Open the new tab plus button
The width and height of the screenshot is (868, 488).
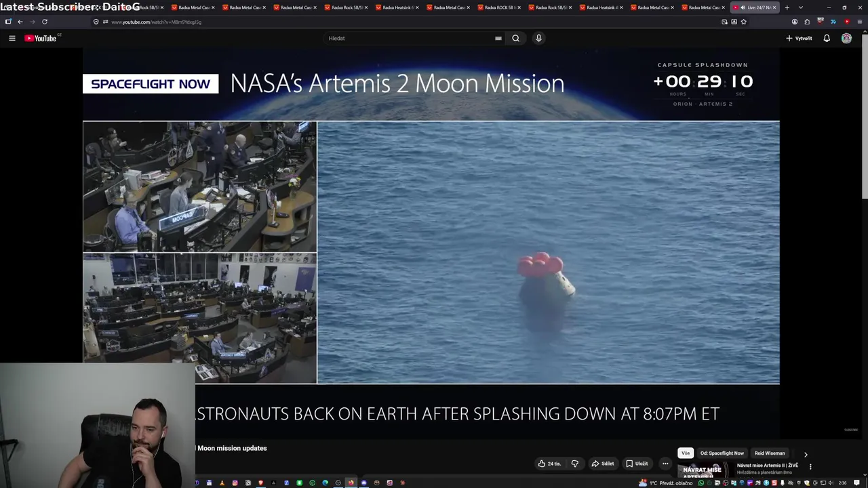787,7
